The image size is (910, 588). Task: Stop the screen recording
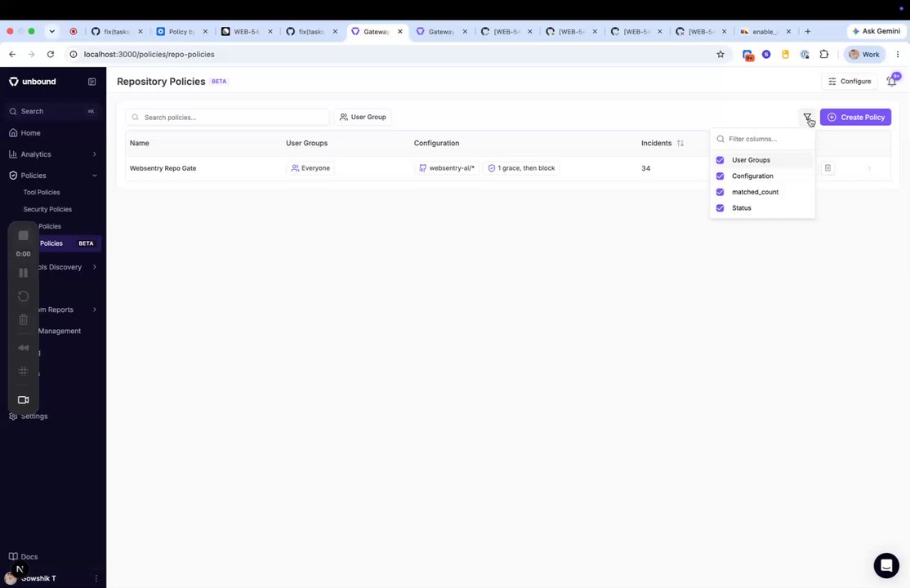click(23, 236)
